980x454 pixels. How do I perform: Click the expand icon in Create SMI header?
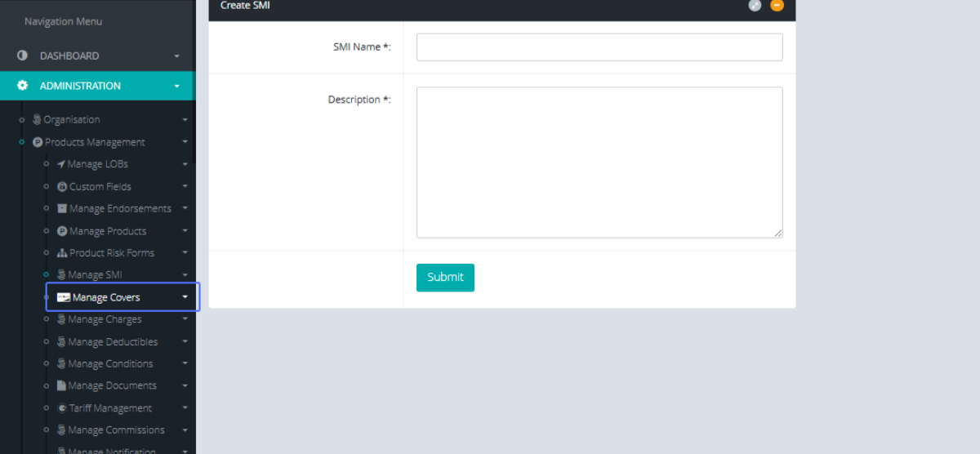click(x=755, y=6)
